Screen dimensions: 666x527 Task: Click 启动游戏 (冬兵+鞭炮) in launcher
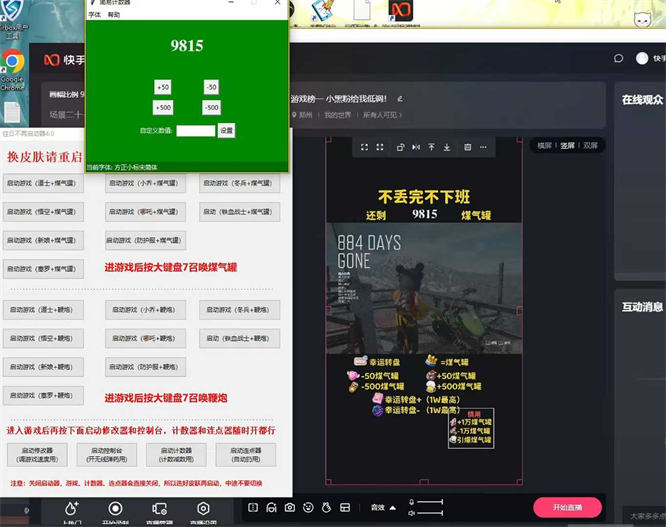(x=240, y=310)
